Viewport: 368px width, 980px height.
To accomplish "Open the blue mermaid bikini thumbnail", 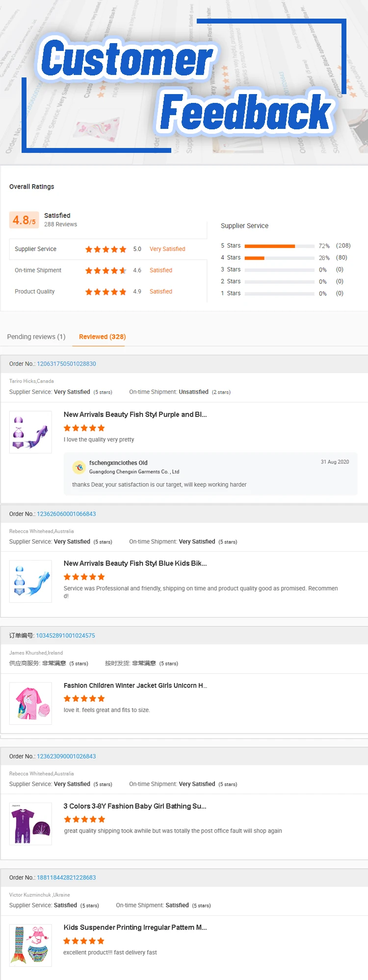I will click(30, 581).
